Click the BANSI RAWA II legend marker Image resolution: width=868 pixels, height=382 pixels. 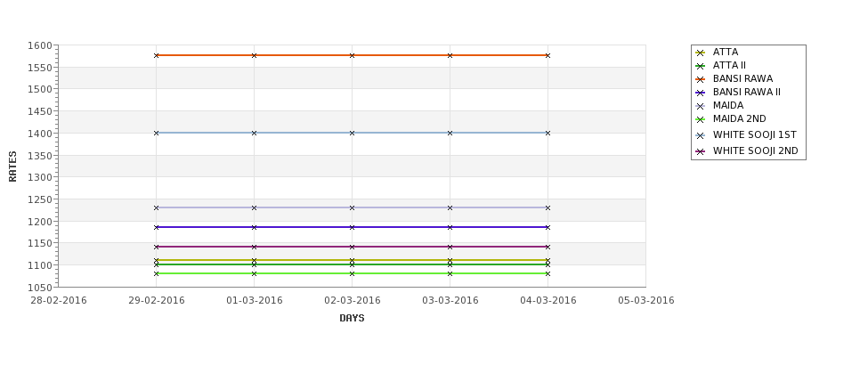pyautogui.click(x=700, y=93)
